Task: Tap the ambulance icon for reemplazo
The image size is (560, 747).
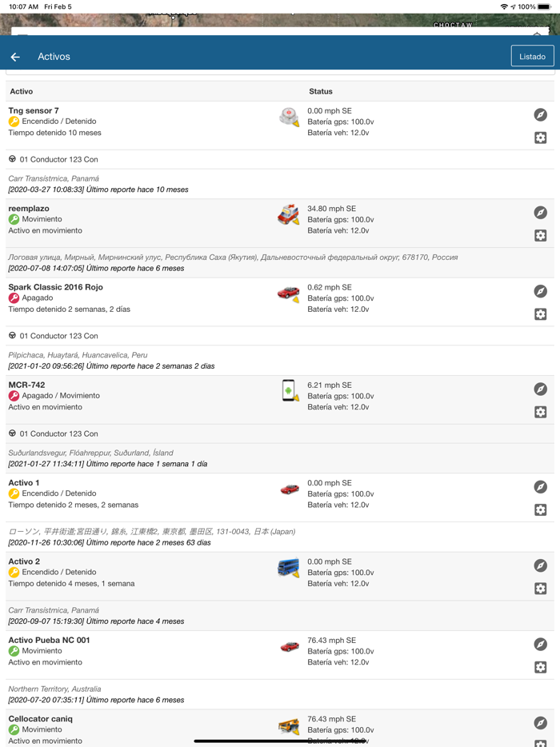Action: (x=289, y=214)
